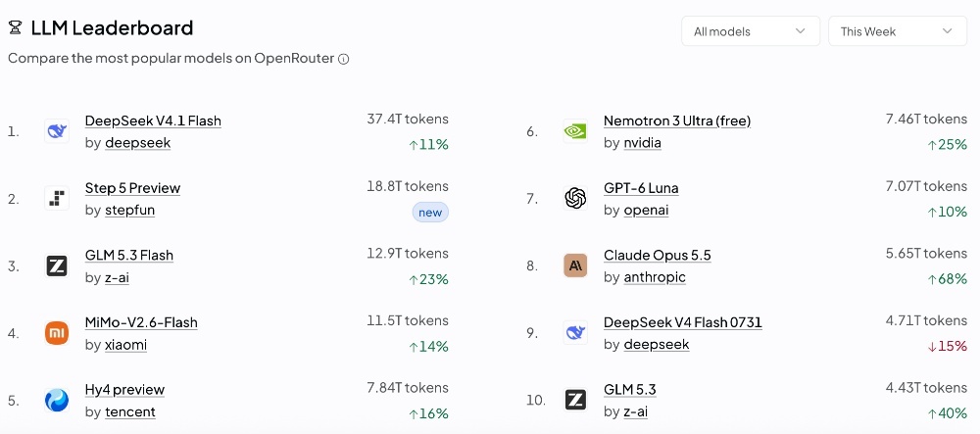Click the 7.46T tokens value
The height and width of the screenshot is (434, 980).
tap(926, 120)
